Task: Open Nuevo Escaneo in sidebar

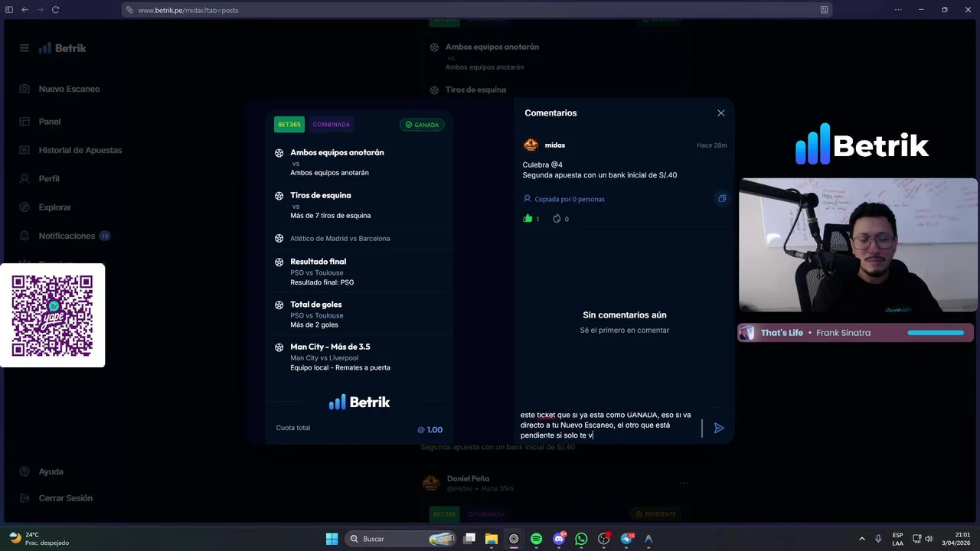Action: [69, 89]
